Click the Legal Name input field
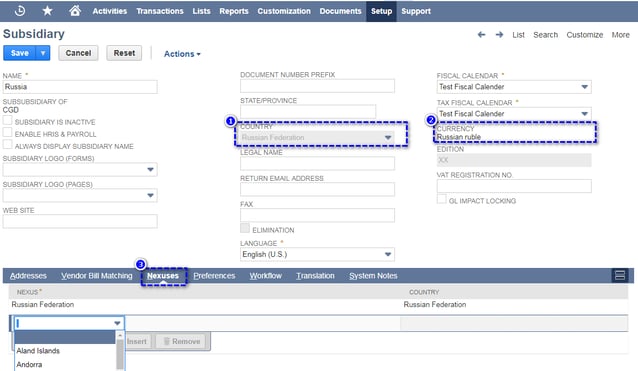 [317, 163]
